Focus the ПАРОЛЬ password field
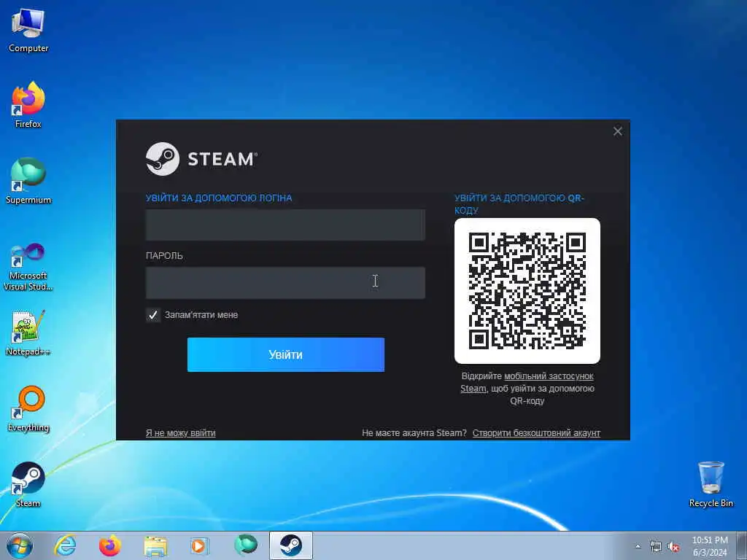 tap(285, 283)
